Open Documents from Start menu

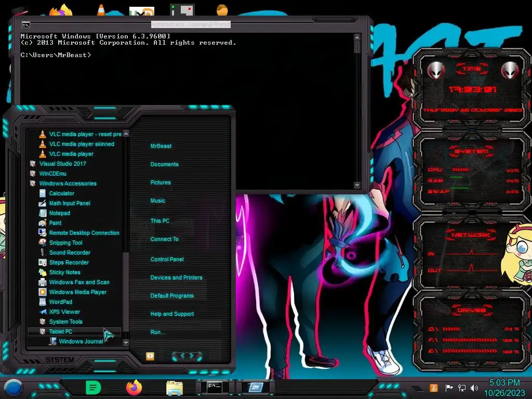point(164,164)
